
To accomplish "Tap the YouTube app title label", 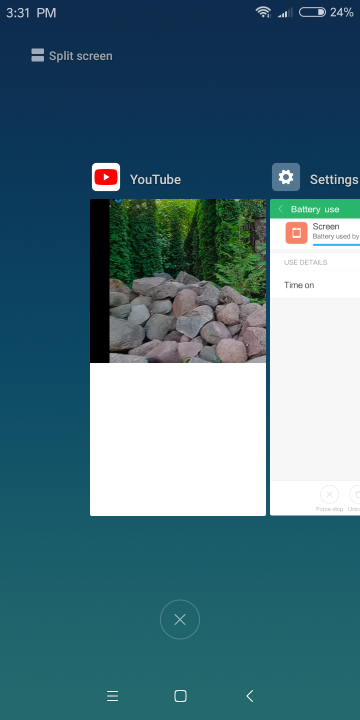I will point(155,180).
